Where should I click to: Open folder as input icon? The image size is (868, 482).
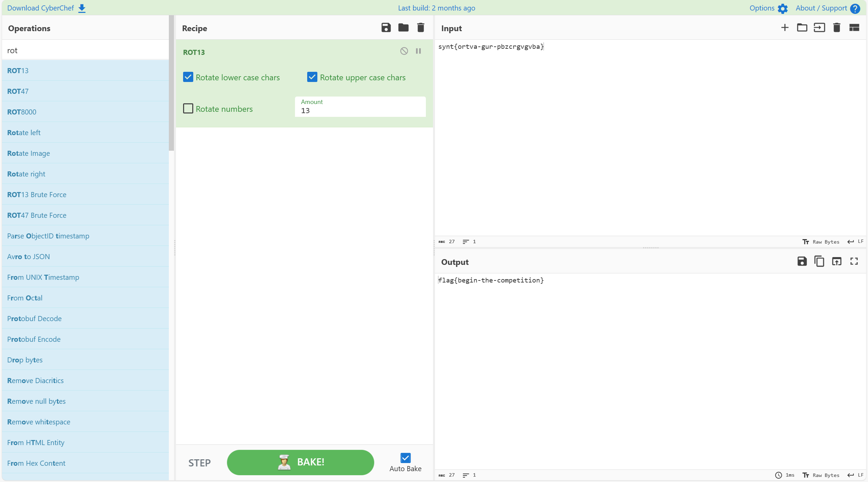point(802,28)
